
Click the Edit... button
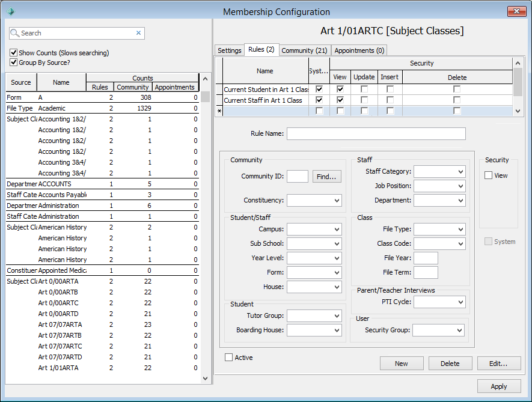499,364
